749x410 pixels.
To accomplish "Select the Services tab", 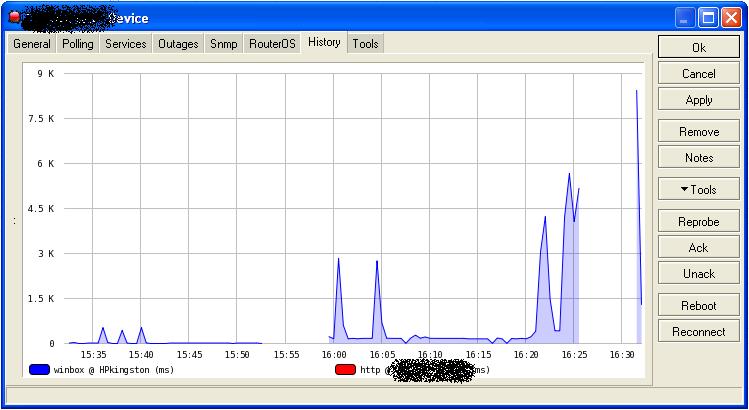I will (x=126, y=44).
